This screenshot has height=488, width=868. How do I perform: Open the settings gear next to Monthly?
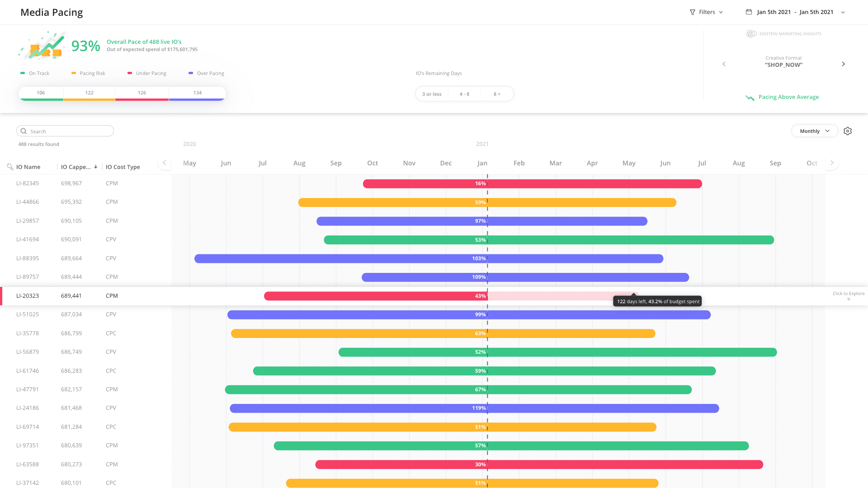[x=848, y=131]
